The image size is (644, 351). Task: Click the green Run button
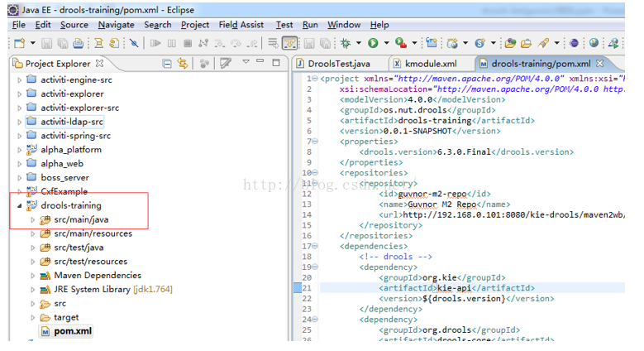373,43
